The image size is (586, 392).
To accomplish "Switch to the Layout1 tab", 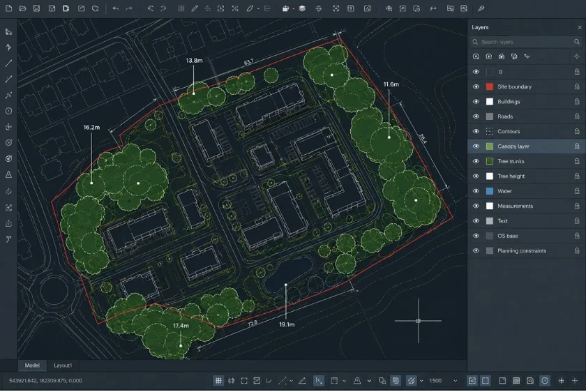I will [63, 365].
